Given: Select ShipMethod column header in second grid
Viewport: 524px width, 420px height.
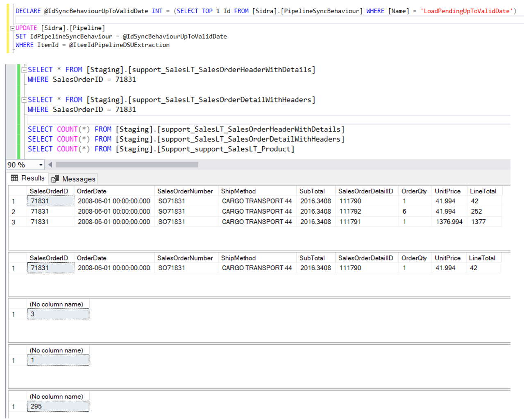Looking at the screenshot, I should tap(238, 258).
